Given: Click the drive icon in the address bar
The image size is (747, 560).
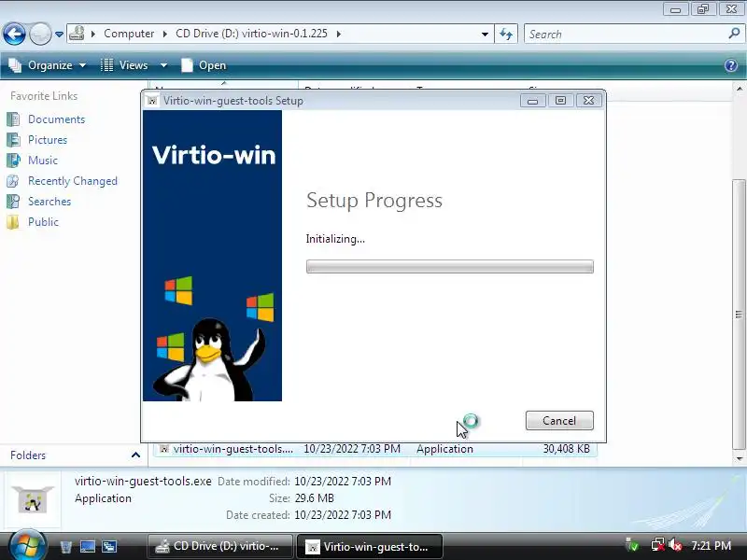Looking at the screenshot, I should click(77, 34).
